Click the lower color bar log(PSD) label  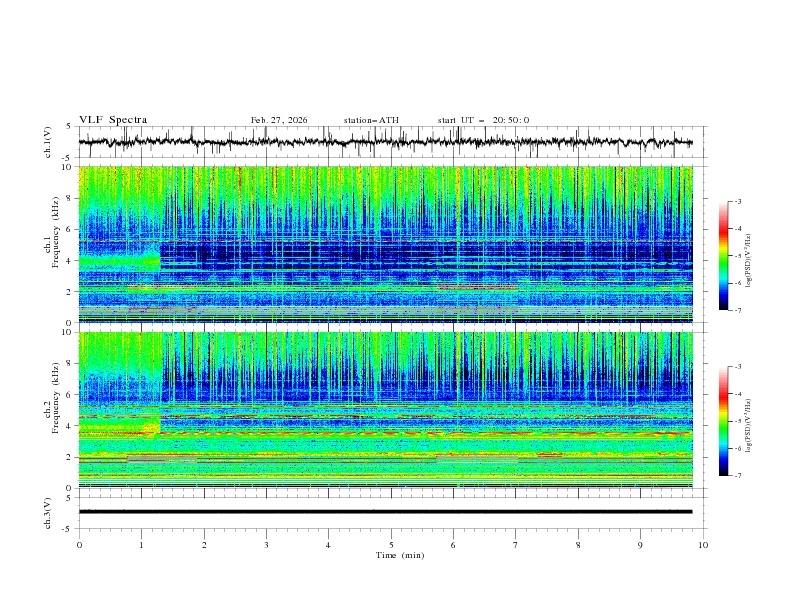[x=750, y=425]
